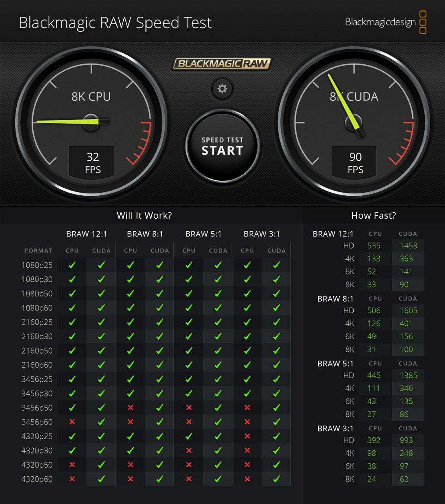Image resolution: width=445 pixels, height=504 pixels.
Task: Select the 32 FPS readout display
Action: tap(91, 162)
